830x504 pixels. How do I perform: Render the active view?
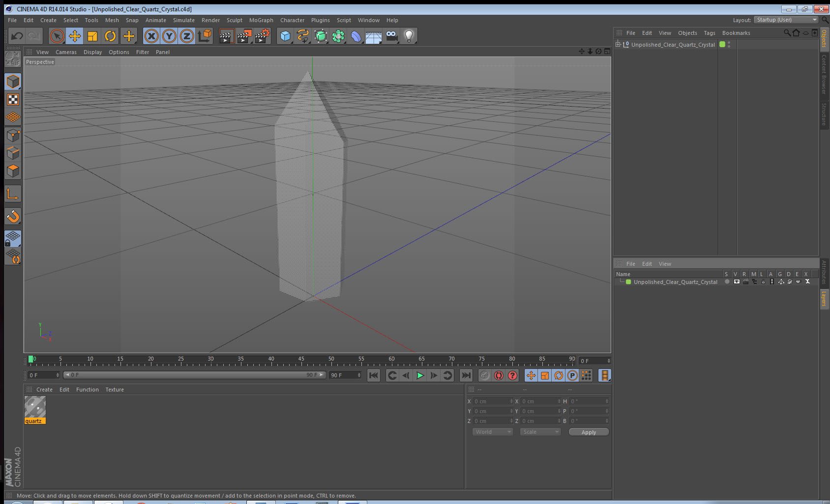pos(226,36)
